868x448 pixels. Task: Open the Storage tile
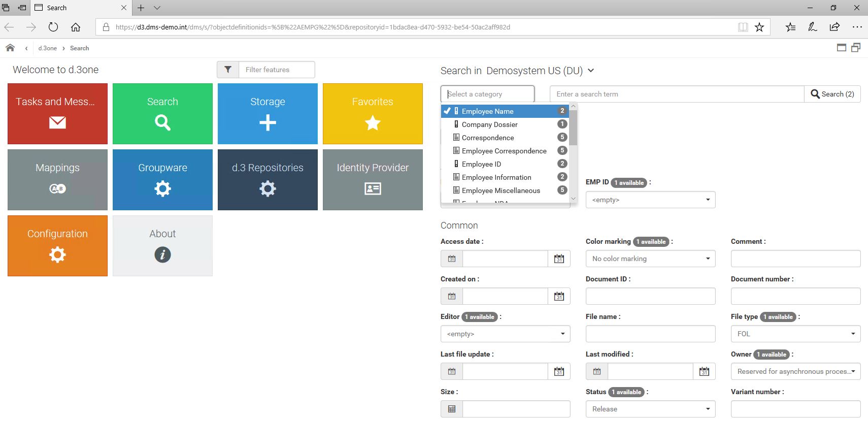pos(268,114)
